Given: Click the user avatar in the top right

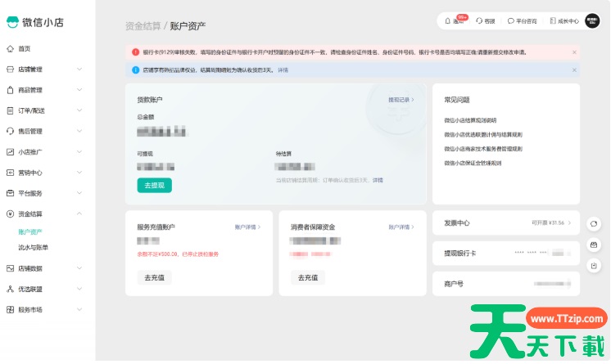Looking at the screenshot, I should (592, 21).
